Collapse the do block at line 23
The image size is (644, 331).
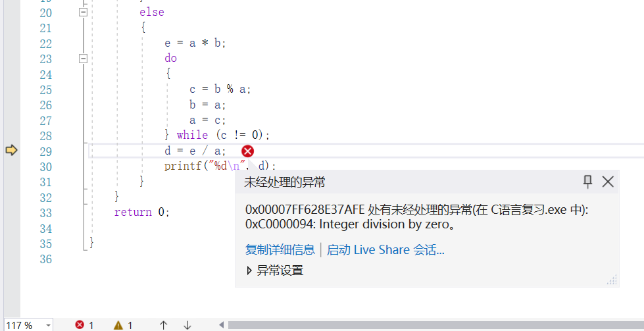[x=84, y=59]
